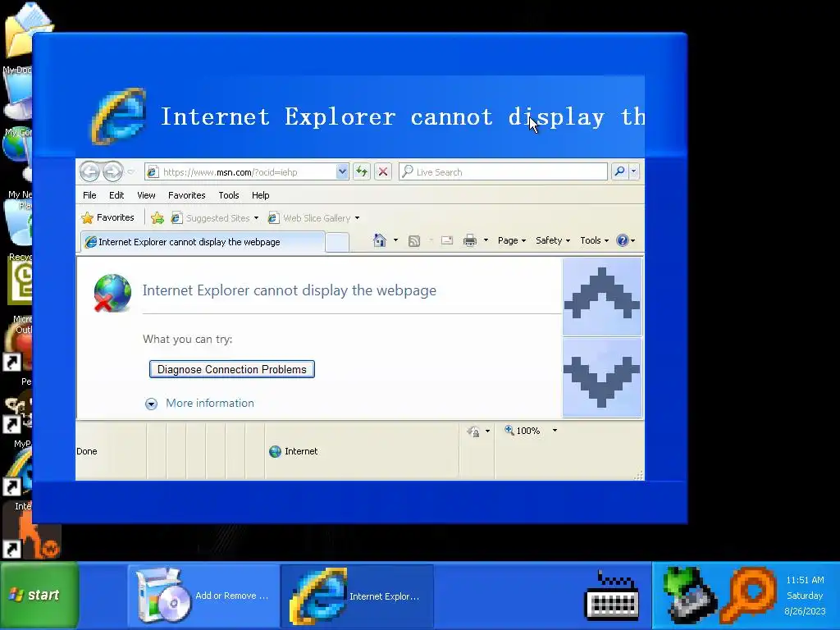Click the on-screen keyboard tray icon
Screen dimensions: 840x630
612,596
